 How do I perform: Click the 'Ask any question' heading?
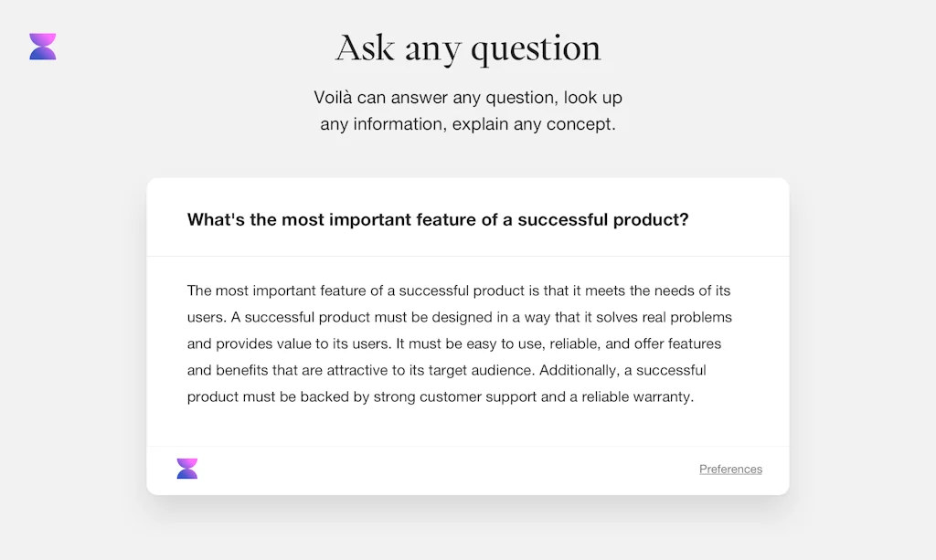point(468,48)
